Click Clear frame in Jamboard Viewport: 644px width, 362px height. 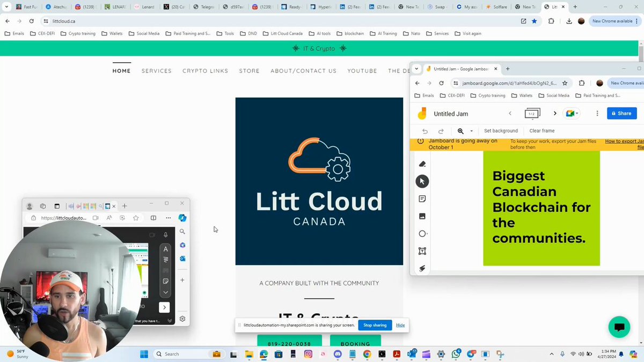[542, 131]
